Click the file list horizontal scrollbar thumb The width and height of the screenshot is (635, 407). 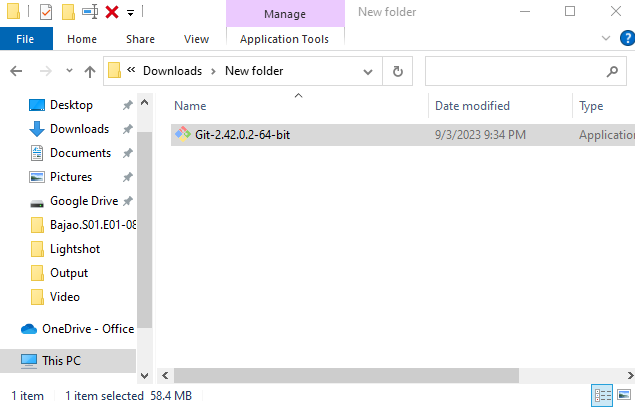(x=346, y=375)
